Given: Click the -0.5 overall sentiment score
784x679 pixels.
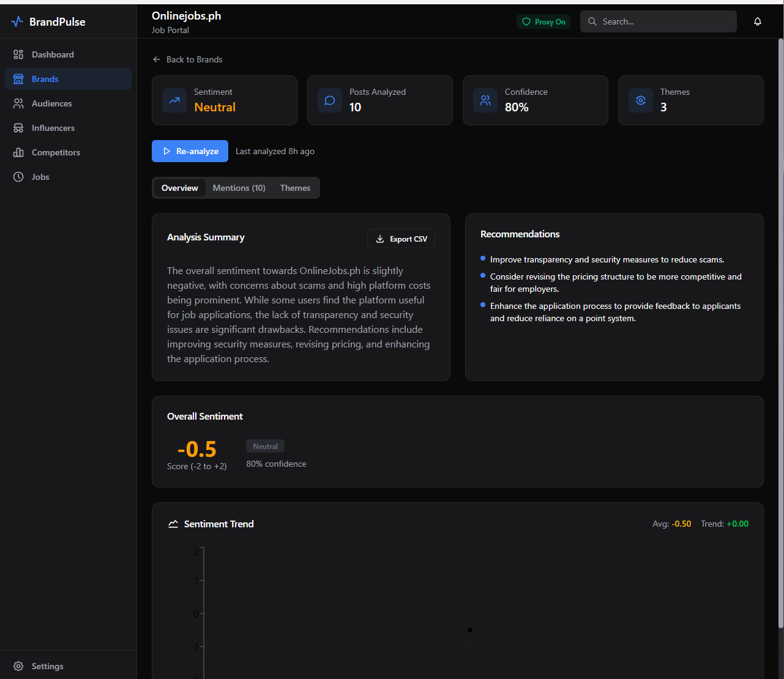Looking at the screenshot, I should (x=197, y=449).
